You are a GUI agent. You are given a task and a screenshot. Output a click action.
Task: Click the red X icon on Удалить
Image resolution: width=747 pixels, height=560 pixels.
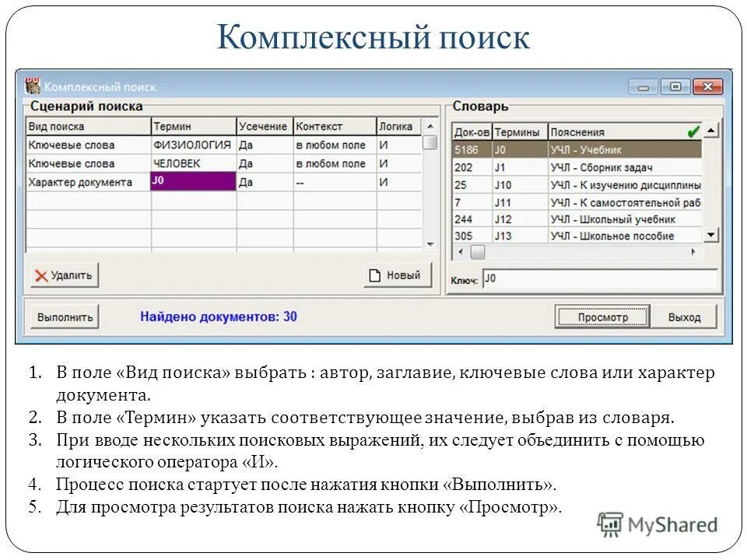coord(41,275)
